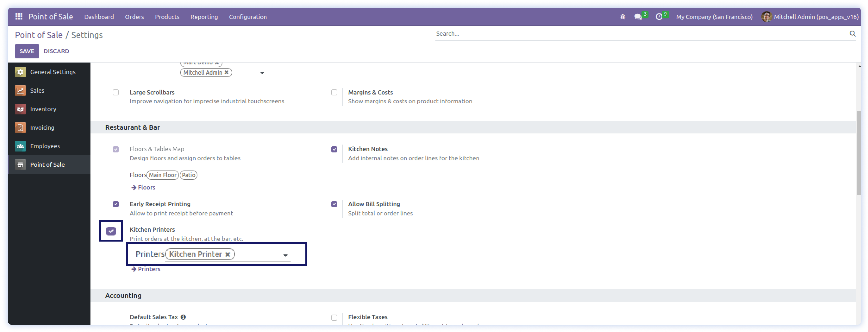Select Point of Sale in the sidebar
The width and height of the screenshot is (868, 332).
[49, 164]
